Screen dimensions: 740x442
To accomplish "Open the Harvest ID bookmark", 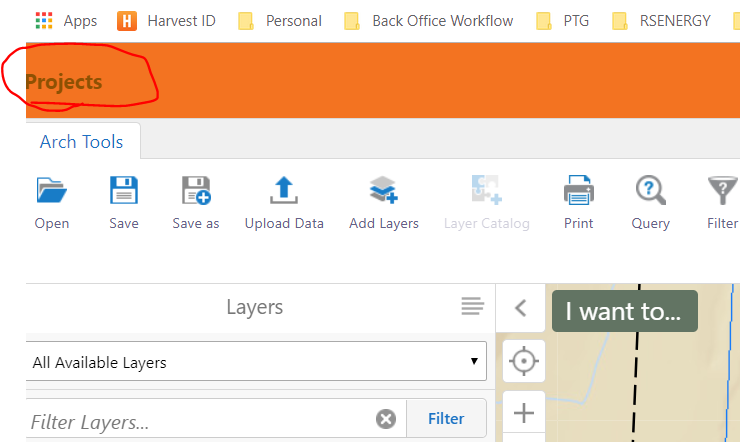I will [166, 21].
